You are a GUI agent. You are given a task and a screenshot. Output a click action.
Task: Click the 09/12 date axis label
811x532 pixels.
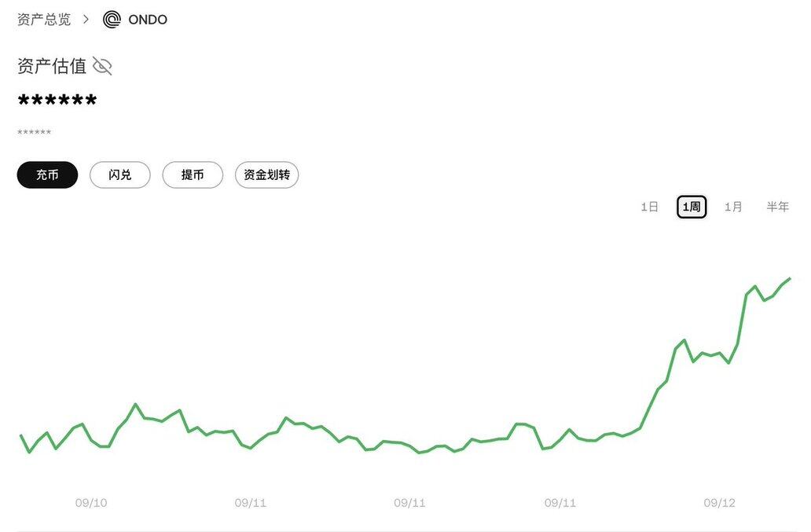pyautogui.click(x=719, y=503)
